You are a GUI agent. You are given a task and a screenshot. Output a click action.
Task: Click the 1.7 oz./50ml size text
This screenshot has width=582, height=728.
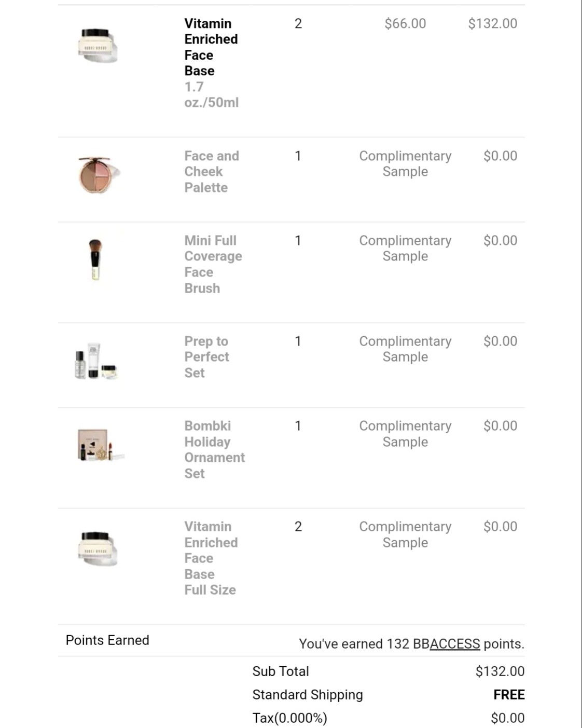tap(212, 94)
